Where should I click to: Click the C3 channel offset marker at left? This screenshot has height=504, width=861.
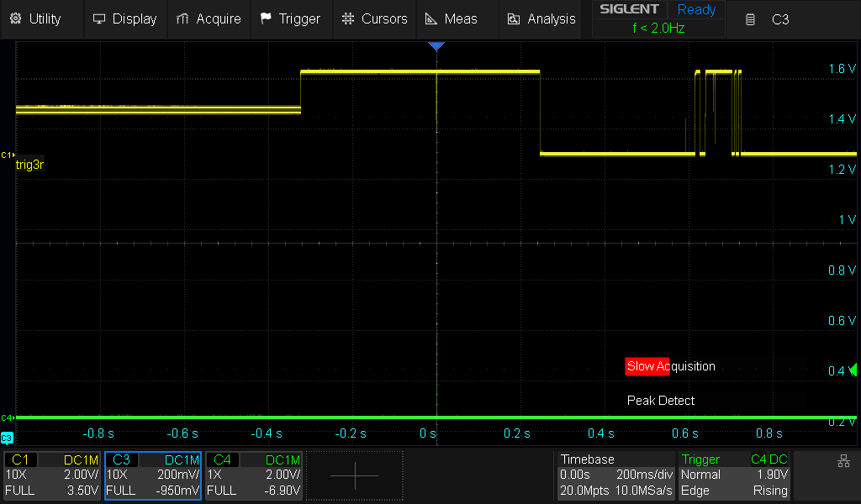click(7, 438)
